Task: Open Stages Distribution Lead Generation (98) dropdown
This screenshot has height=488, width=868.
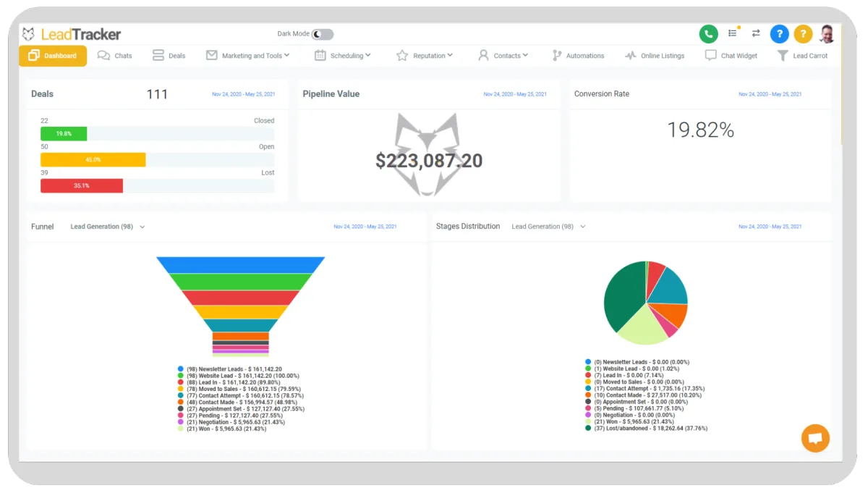Action: (548, 227)
